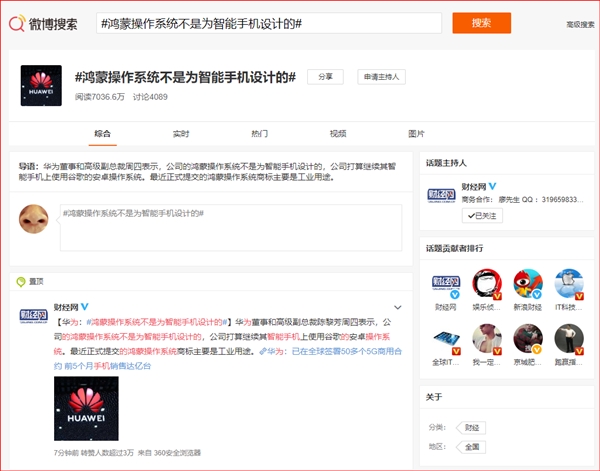Image resolution: width=600 pixels, height=471 pixels.
Task: Click the post composer text area
Action: pyautogui.click(x=231, y=228)
